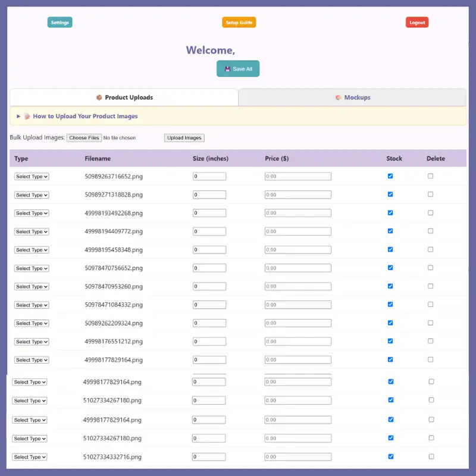Focus Size field for 50989262209324.png

tap(209, 323)
